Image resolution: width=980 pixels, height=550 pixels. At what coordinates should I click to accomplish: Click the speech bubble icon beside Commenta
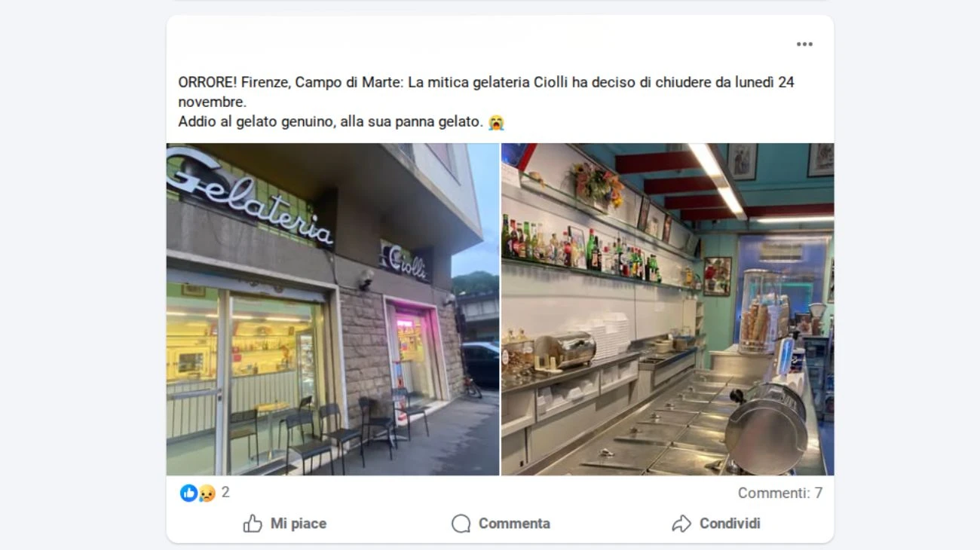[461, 524]
